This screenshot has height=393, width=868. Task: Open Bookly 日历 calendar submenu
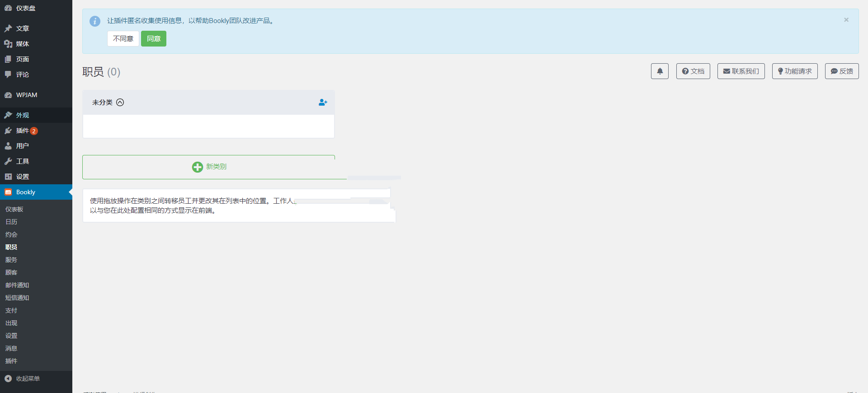[11, 222]
